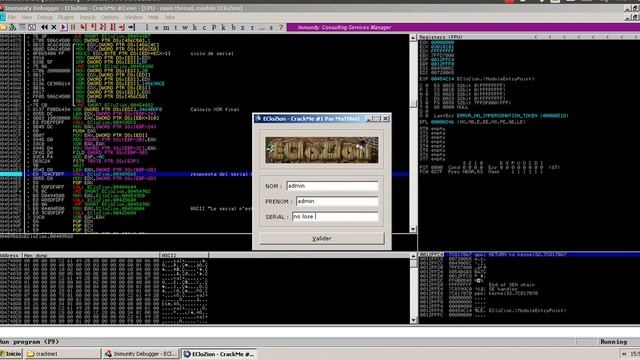Image resolution: width=640 pixels, height=360 pixels.
Task: Show references with the 'r' button
Action: point(252,27)
